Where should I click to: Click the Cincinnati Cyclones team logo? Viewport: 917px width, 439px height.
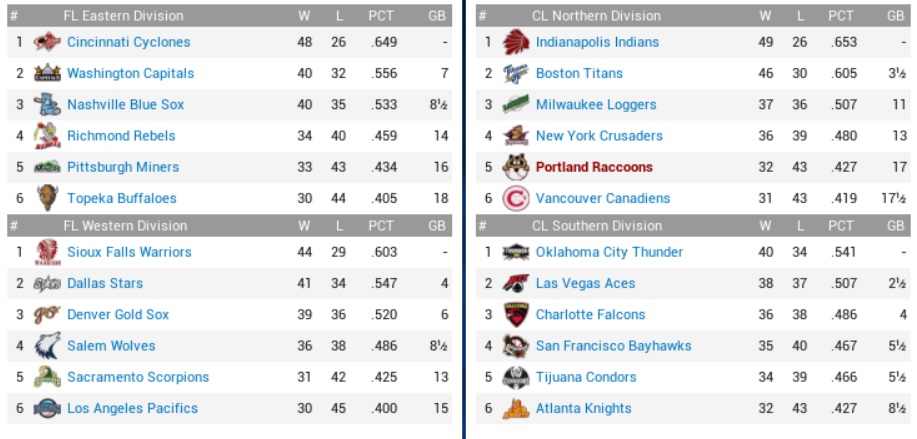pyautogui.click(x=47, y=42)
